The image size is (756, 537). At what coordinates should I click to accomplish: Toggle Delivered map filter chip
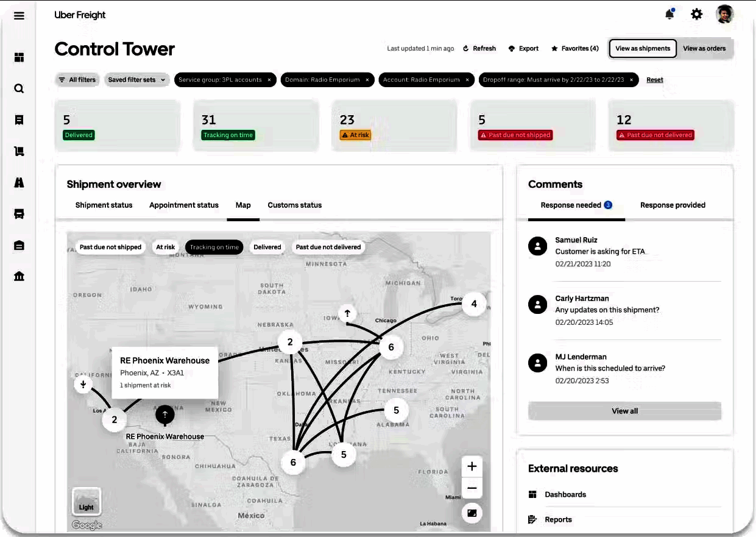click(x=267, y=247)
